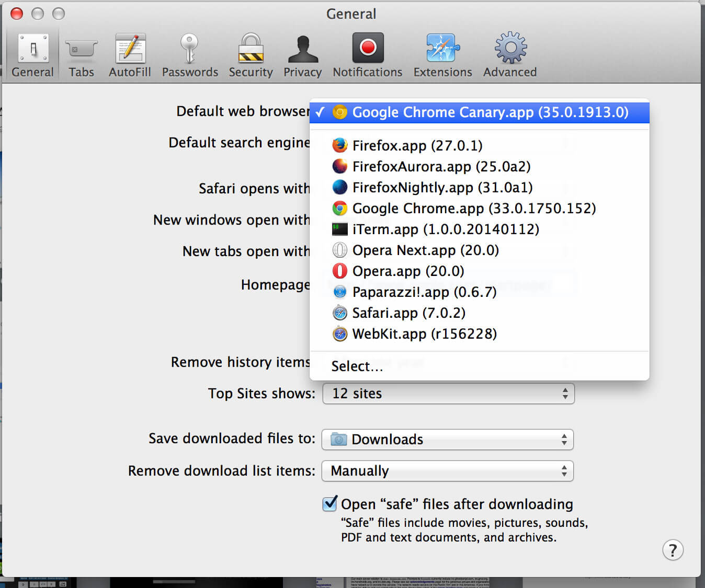Open the Extensions preferences pane

click(x=442, y=55)
